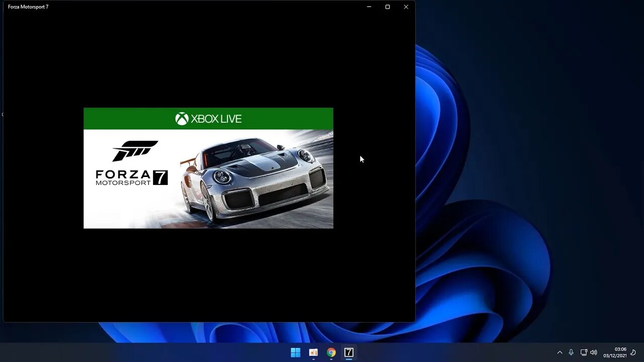Open the second taskbar app, right of Start

pyautogui.click(x=313, y=352)
